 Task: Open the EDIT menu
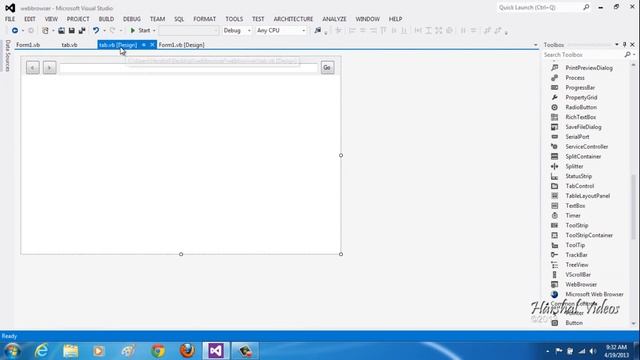click(30, 19)
